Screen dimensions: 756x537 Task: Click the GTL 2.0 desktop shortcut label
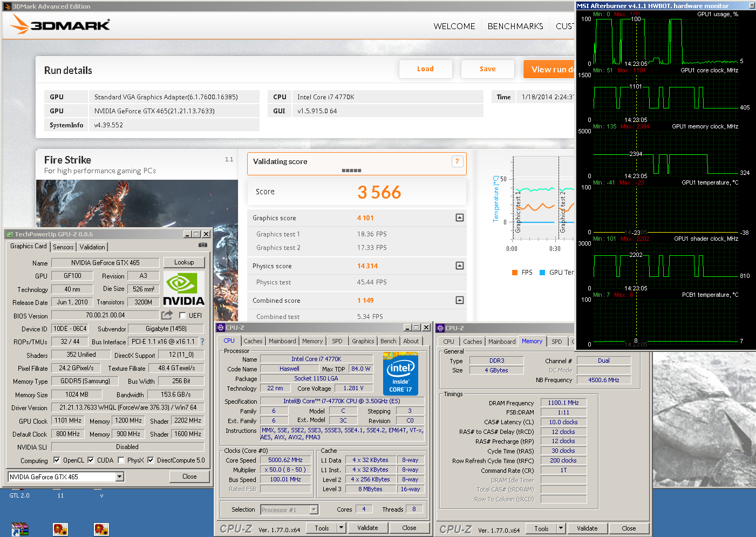tap(19, 495)
